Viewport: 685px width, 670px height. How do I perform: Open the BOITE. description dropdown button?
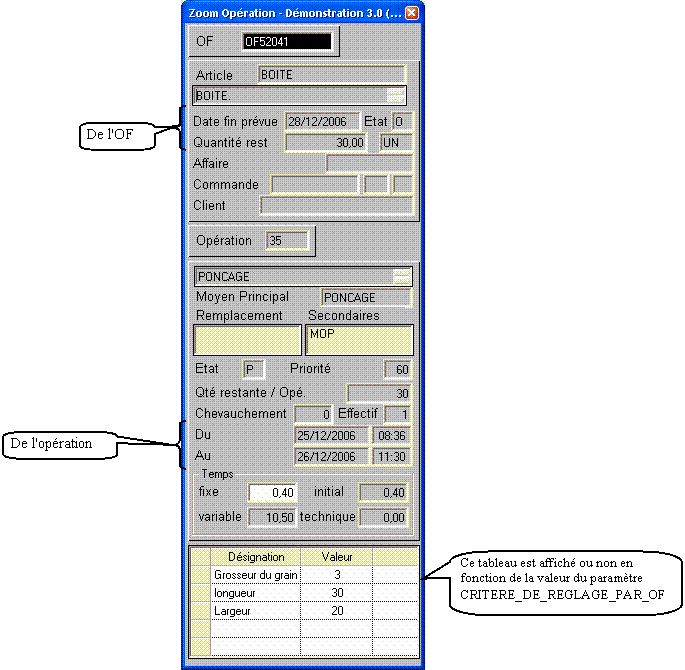click(x=396, y=96)
